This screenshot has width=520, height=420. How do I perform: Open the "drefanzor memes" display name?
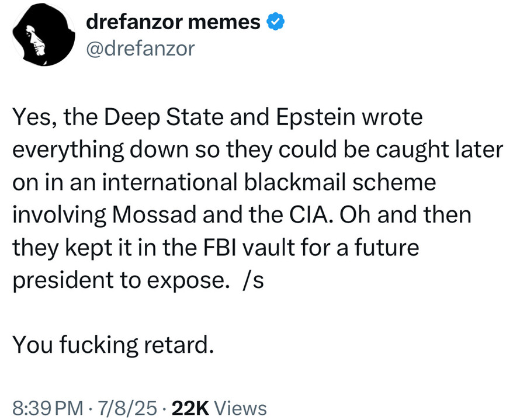tap(173, 23)
